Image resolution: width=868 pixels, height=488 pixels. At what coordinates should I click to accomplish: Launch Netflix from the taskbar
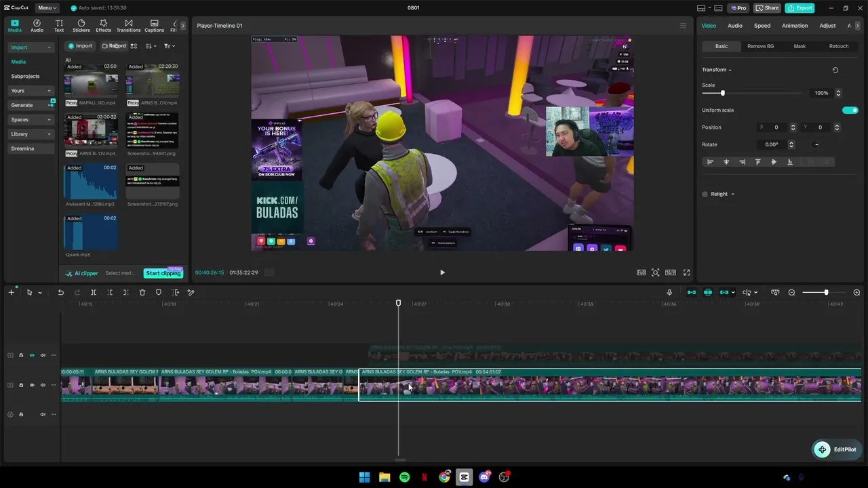425,477
